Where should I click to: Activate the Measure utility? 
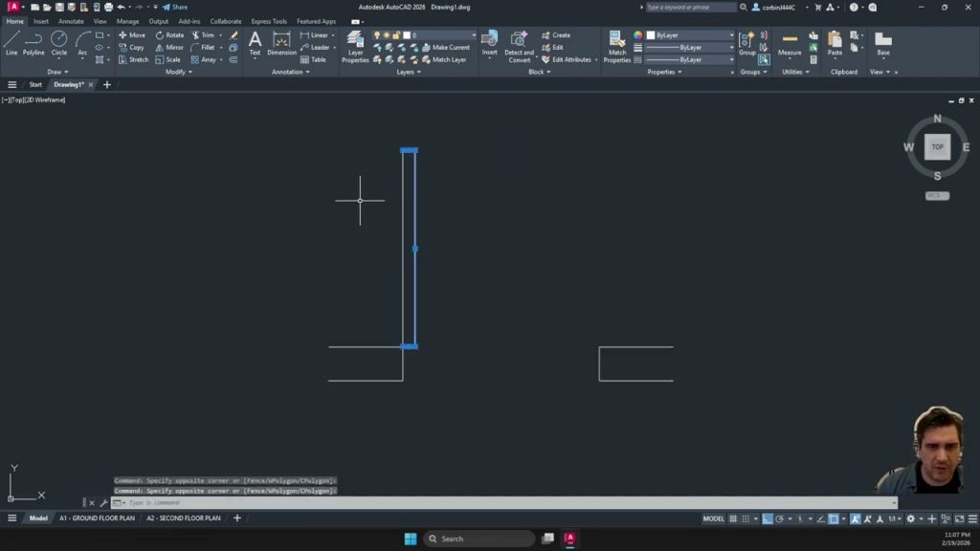coord(790,42)
